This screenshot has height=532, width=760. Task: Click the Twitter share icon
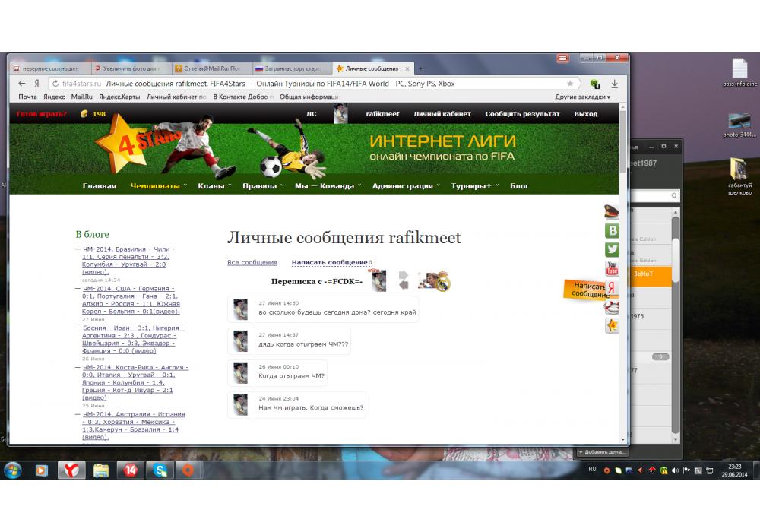611,249
